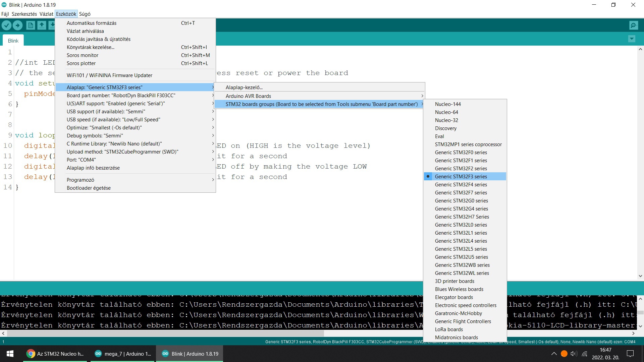Image resolution: width=644 pixels, height=362 pixels.
Task: Click Chrome icon in the taskbar
Action: coord(31,354)
